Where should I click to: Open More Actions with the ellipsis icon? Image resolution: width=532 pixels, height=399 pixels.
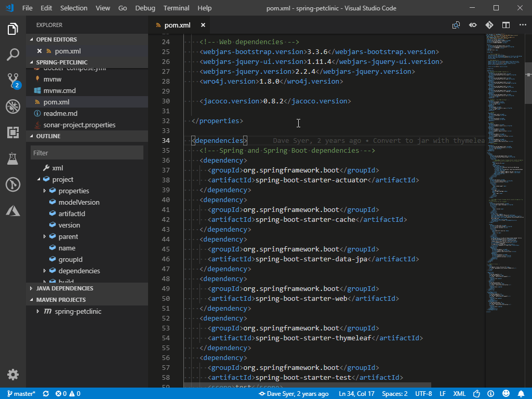tap(523, 24)
